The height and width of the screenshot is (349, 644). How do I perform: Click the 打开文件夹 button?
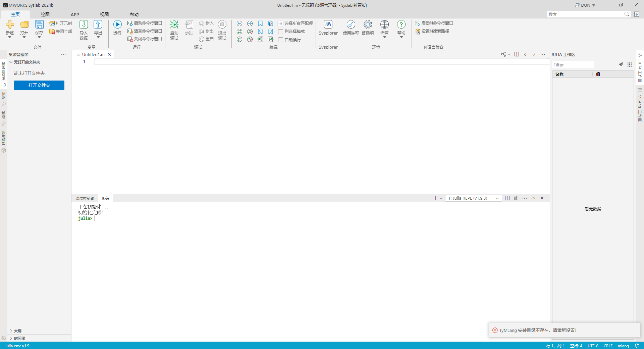(39, 85)
